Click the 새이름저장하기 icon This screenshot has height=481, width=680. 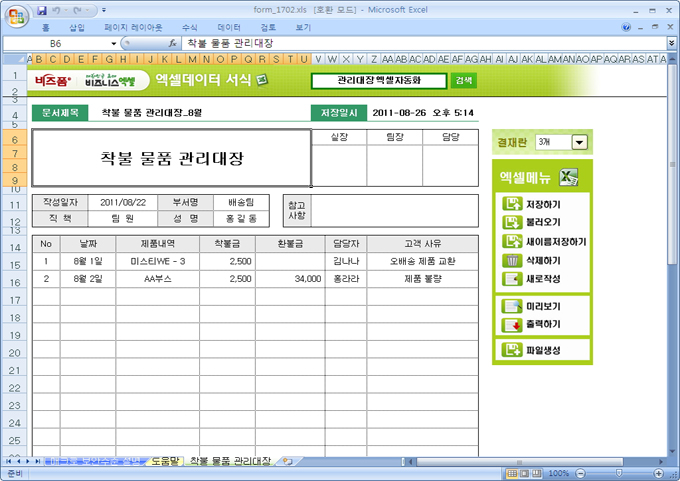pos(512,241)
